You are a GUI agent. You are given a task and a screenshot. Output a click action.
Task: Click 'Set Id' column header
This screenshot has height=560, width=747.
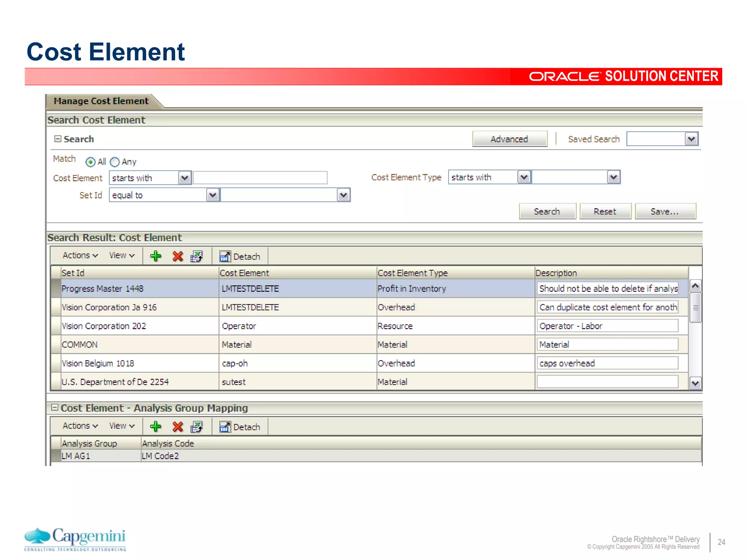[139, 273]
